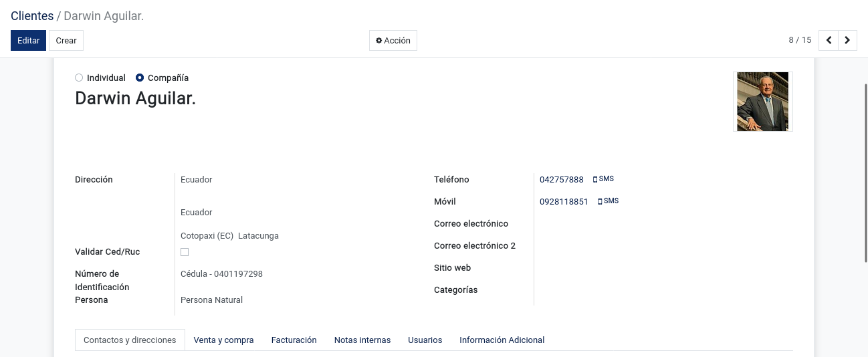Switch to Contactos y direcciones tab

(130, 340)
